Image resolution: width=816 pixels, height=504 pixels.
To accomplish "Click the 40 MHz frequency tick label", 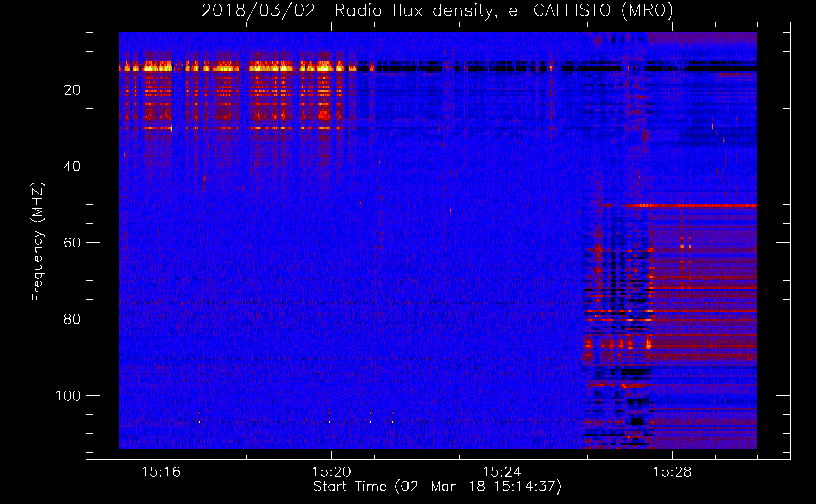I will (73, 166).
